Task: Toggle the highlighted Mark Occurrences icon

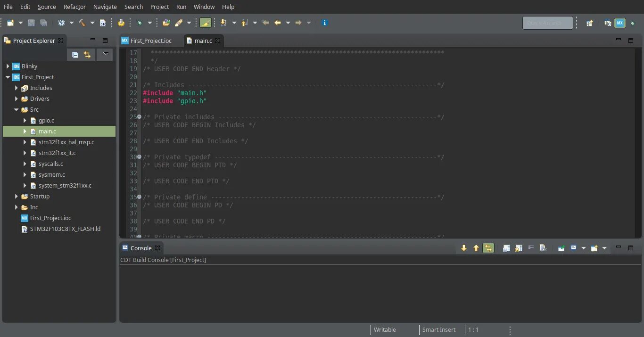Action: (x=205, y=23)
